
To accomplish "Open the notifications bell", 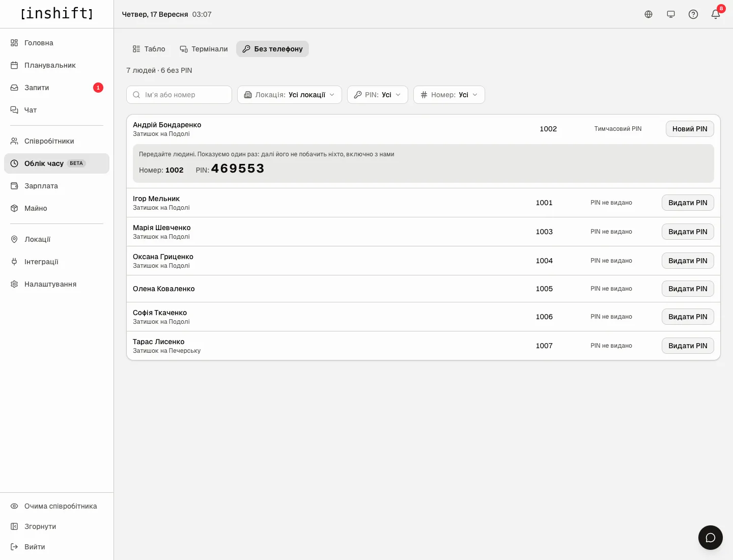I will click(716, 14).
